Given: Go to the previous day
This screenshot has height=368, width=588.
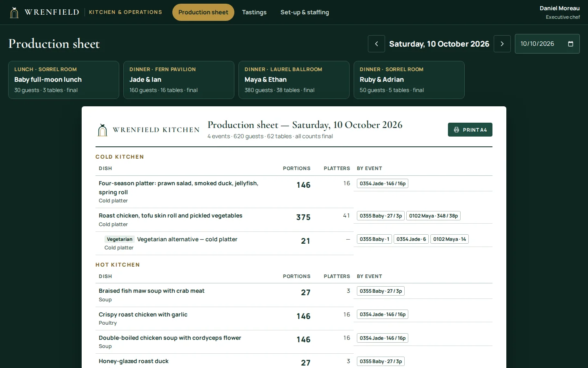Looking at the screenshot, I should 376,44.
